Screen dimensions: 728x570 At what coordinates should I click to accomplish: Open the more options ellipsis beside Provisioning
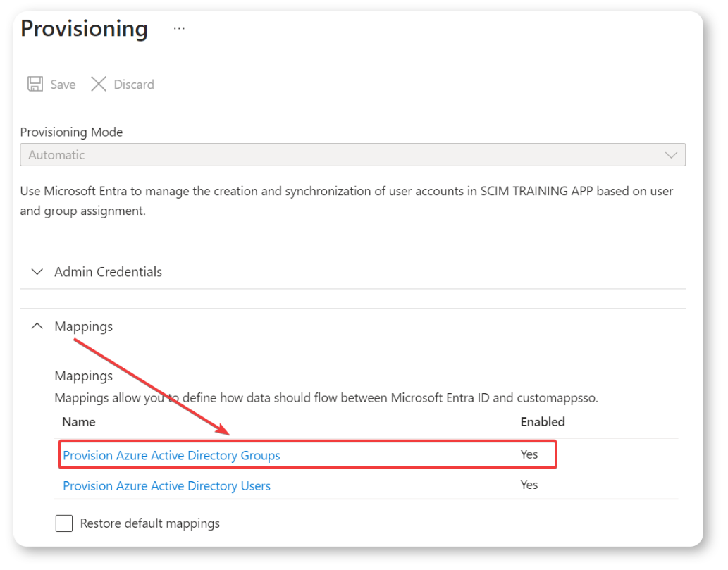point(179,29)
